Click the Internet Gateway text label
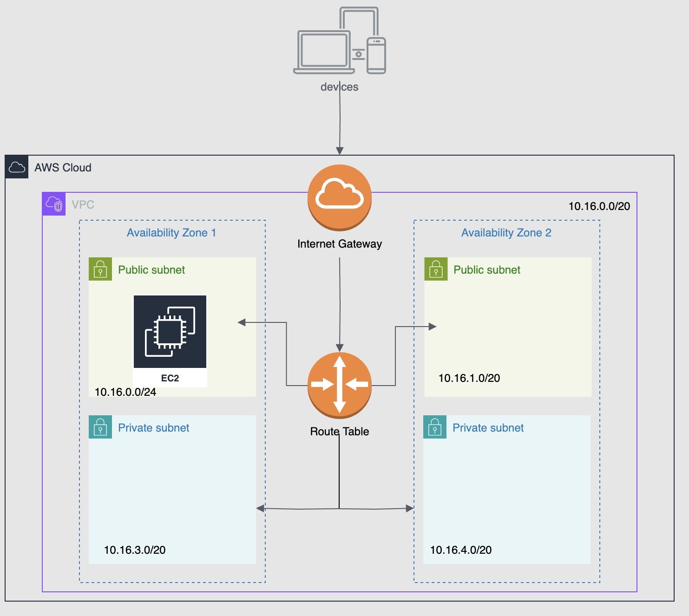This screenshot has width=689, height=616. 340,244
